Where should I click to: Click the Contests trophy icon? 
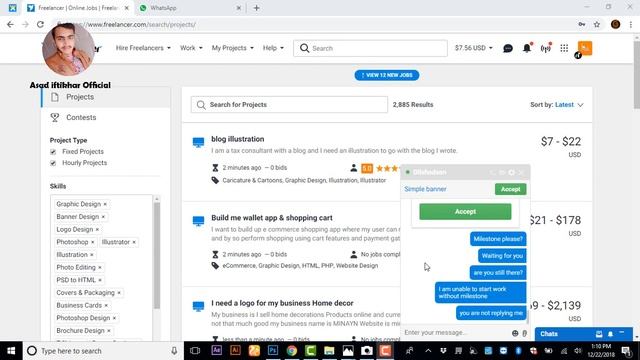coord(55,118)
